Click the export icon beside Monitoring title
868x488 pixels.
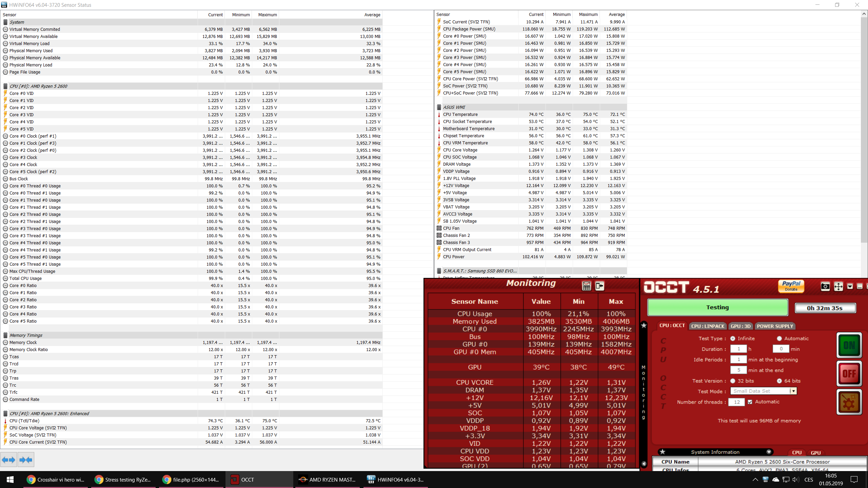coord(599,286)
